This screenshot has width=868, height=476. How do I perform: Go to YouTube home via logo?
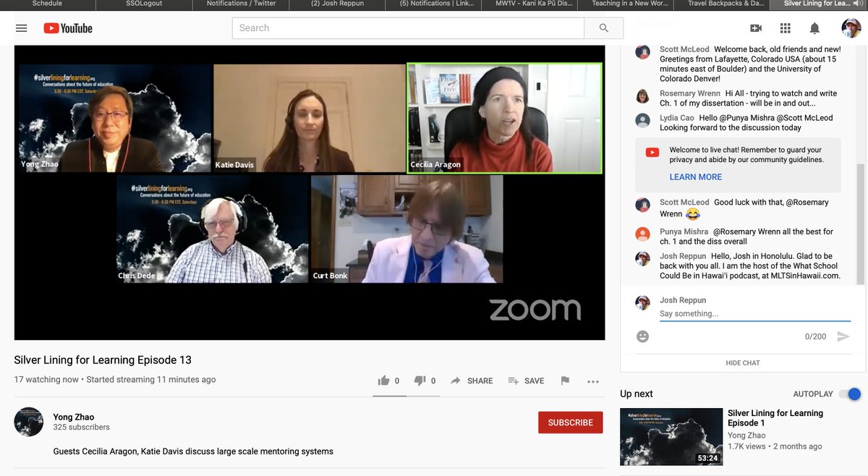68,28
